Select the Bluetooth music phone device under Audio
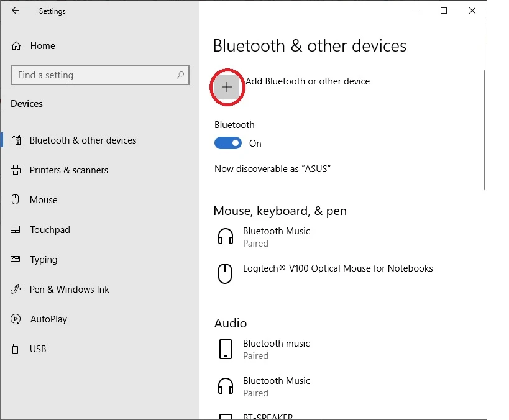This screenshot has height=420, width=509. point(276,349)
